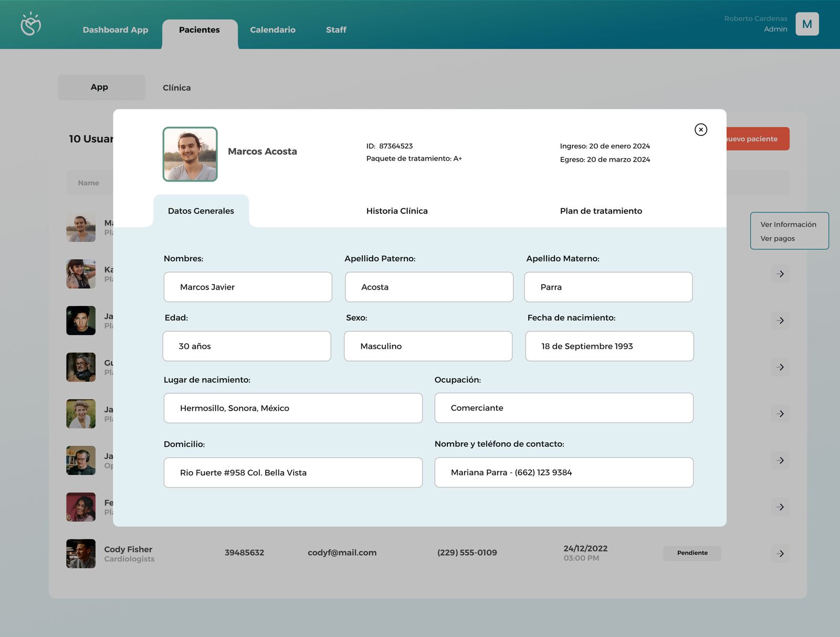This screenshot has height=637, width=840.
Task: Select the Pacientes tab
Action: click(199, 30)
